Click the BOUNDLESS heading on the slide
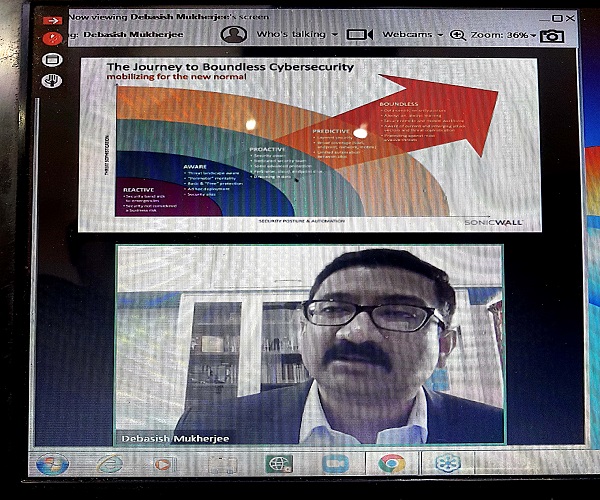600x500 pixels. pyautogui.click(x=399, y=104)
